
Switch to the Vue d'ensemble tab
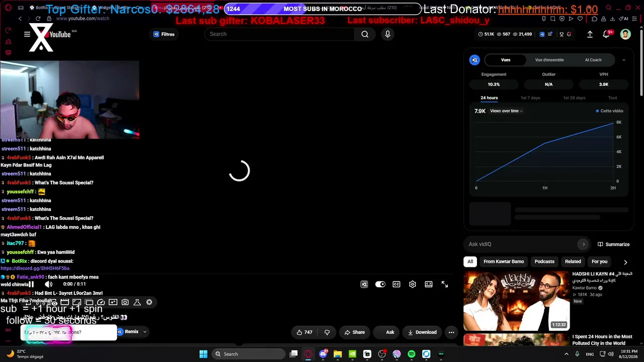(549, 60)
